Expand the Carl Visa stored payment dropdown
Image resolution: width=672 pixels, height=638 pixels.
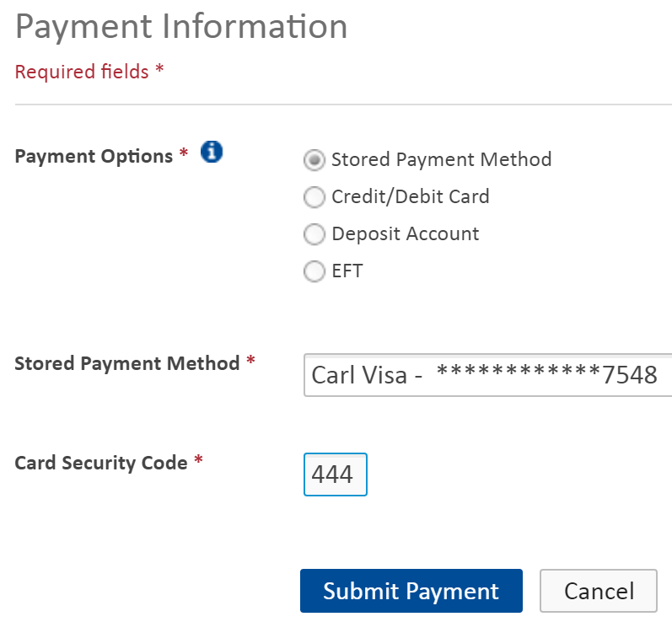[487, 375]
